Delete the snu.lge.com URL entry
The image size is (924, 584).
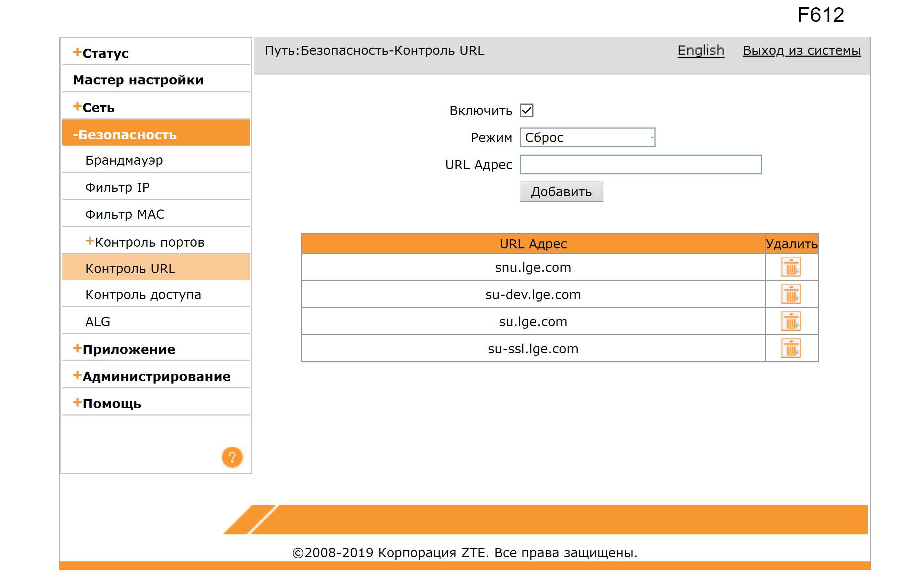click(790, 267)
